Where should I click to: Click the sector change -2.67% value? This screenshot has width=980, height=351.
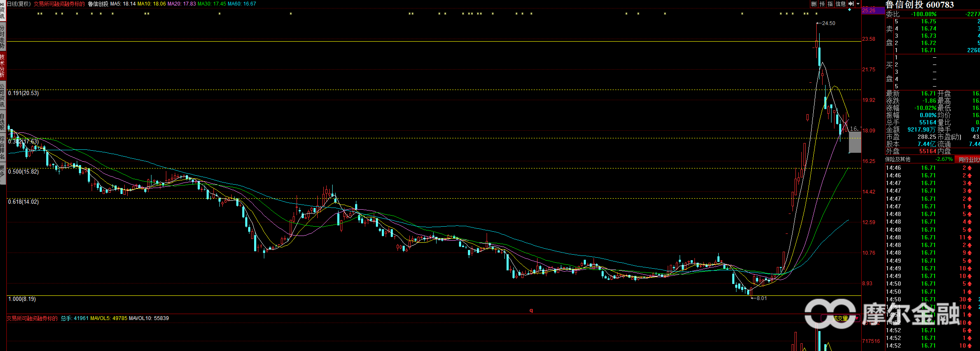pyautogui.click(x=944, y=159)
